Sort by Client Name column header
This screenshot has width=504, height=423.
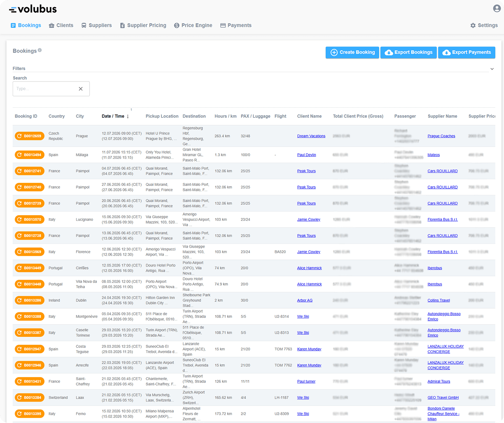click(309, 116)
